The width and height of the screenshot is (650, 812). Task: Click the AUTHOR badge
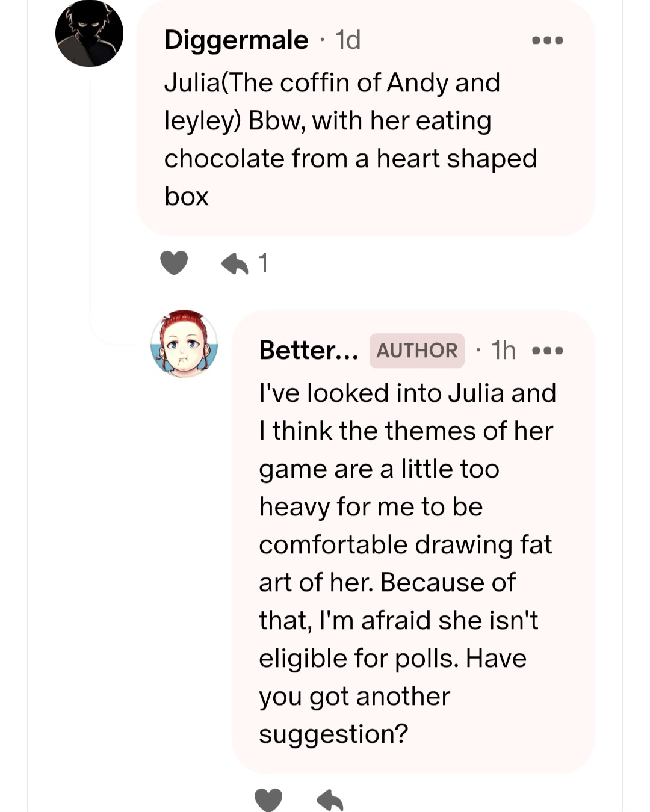tap(416, 350)
